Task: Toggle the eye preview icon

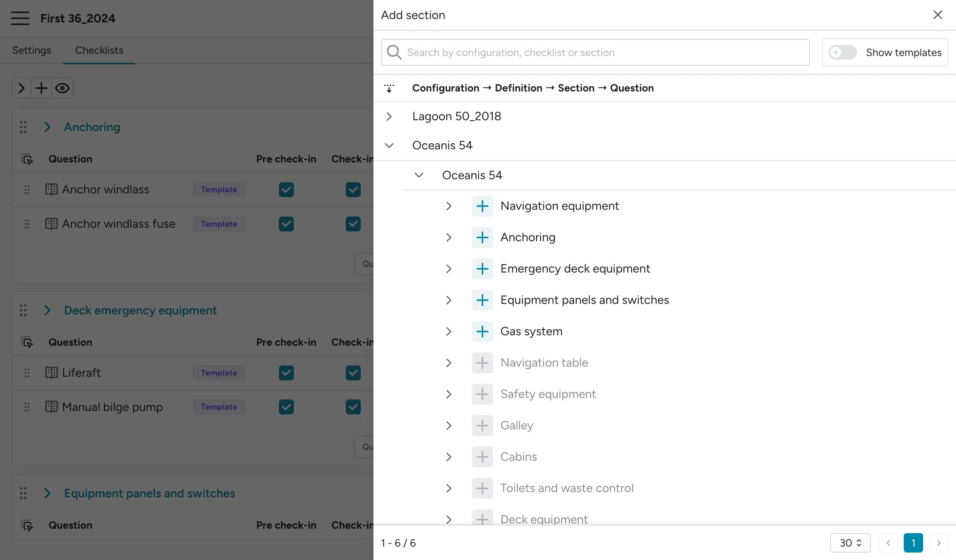Action: [x=62, y=88]
